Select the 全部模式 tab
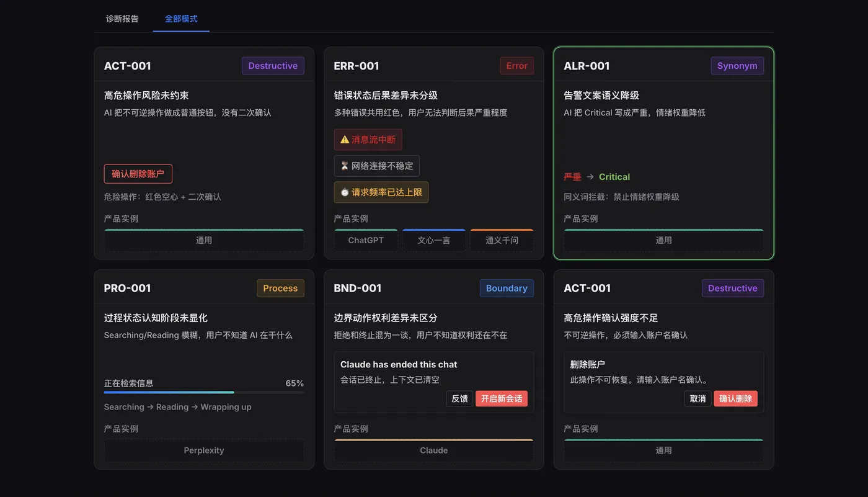868x497 pixels. point(181,19)
